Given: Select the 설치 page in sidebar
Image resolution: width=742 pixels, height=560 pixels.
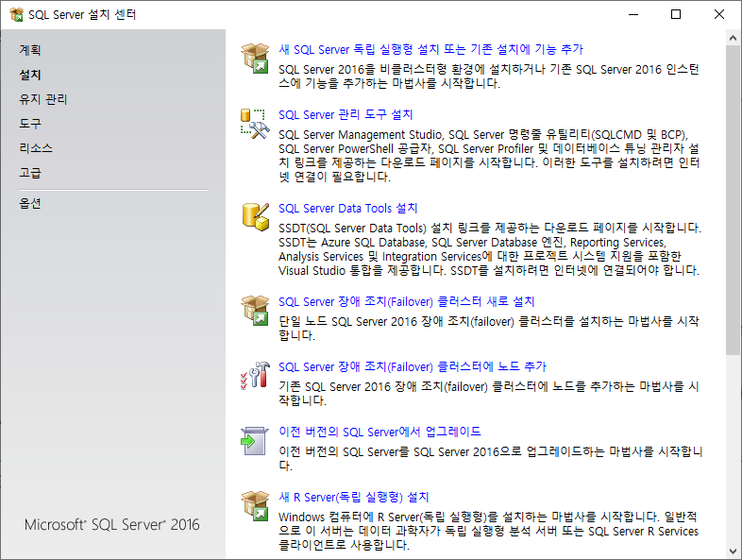Looking at the screenshot, I should [30, 75].
